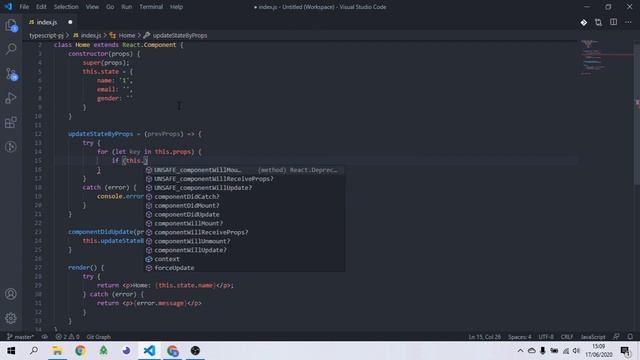This screenshot has height=360, width=640.
Task: Open the Windows Start menu
Action: click(11, 351)
